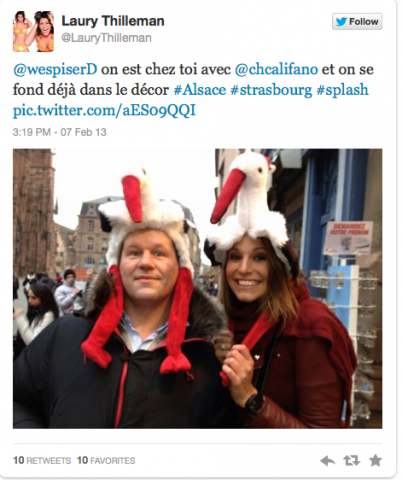The height and width of the screenshot is (480, 402).
Task: Open the pic.twitter.com/aES09QQI link
Action: (104, 110)
